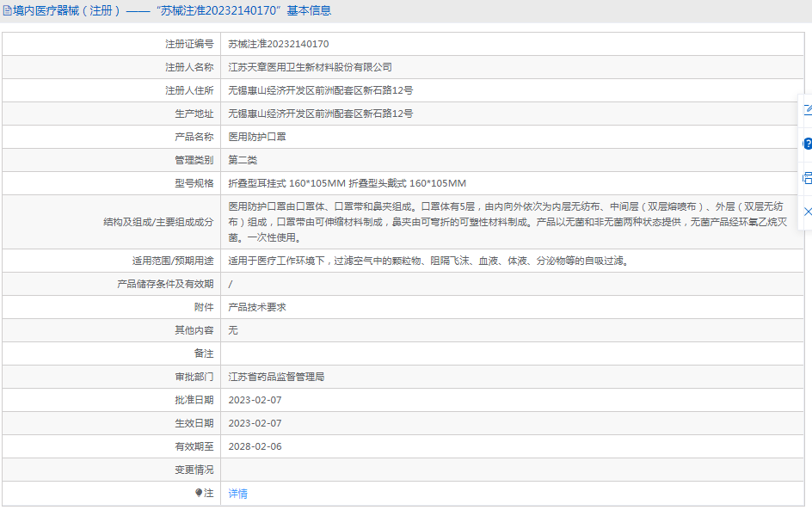Click registrant name 江苏天章医用卫生新材料股份有限公司

coord(311,67)
